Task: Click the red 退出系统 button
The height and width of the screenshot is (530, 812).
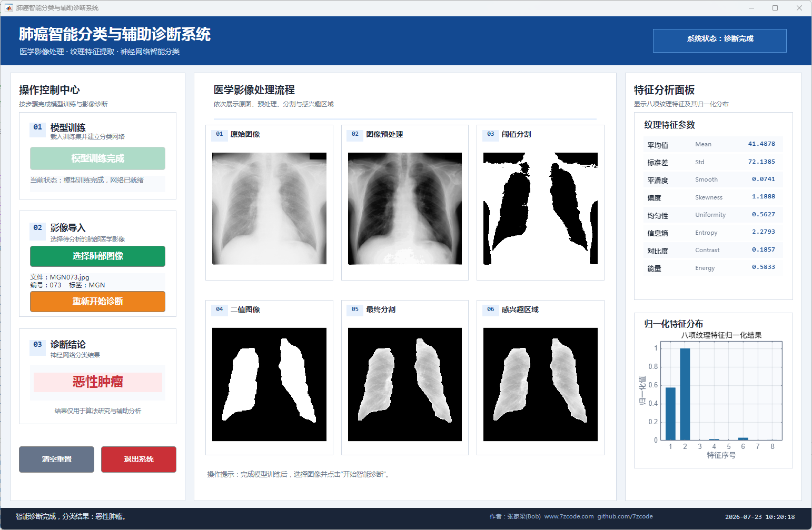Action: click(x=138, y=459)
